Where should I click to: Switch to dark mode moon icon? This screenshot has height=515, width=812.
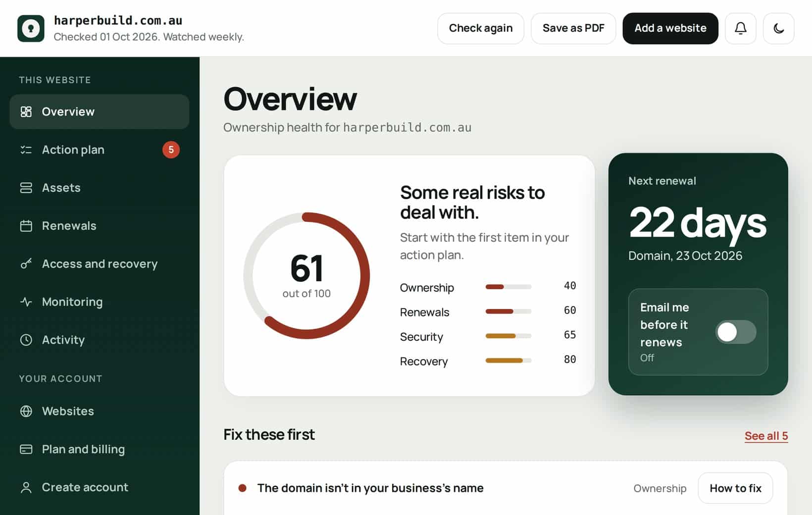778,28
